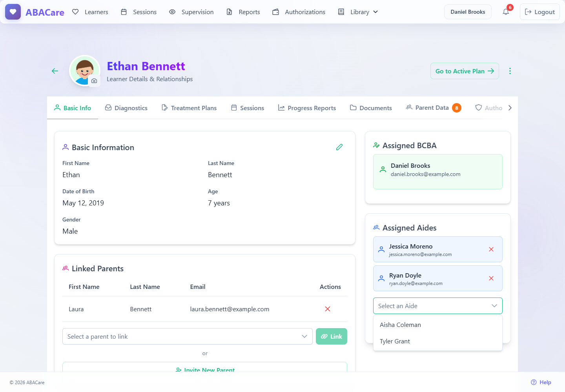Click the ABACare brand name
The height and width of the screenshot is (392, 565).
pos(45,12)
